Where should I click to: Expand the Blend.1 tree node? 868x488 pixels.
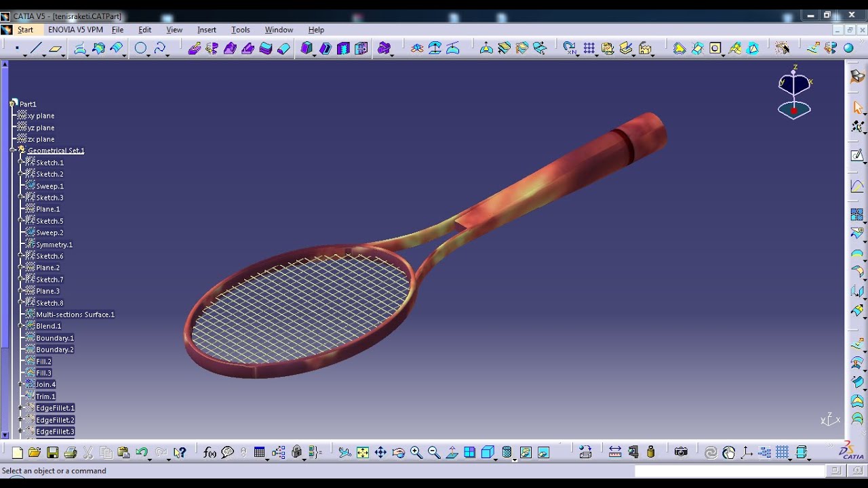[x=21, y=326]
